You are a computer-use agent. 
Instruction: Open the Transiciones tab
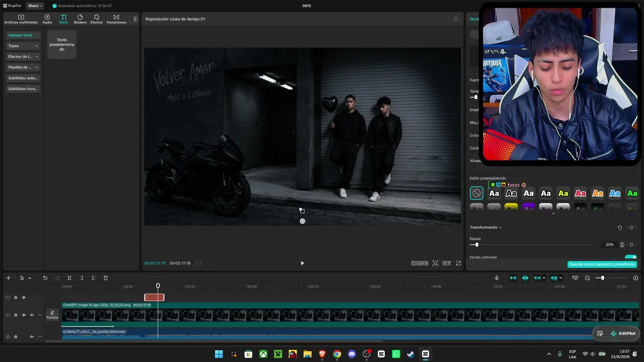pyautogui.click(x=116, y=20)
